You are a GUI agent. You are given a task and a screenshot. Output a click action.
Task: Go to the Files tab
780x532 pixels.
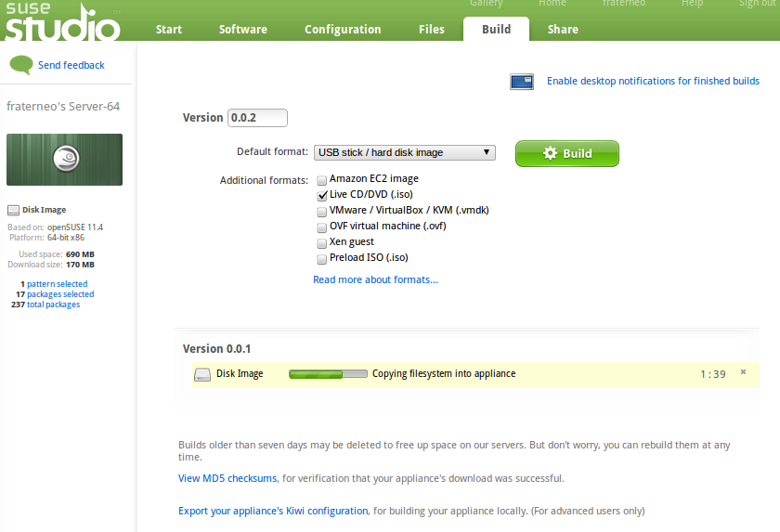[431, 30]
